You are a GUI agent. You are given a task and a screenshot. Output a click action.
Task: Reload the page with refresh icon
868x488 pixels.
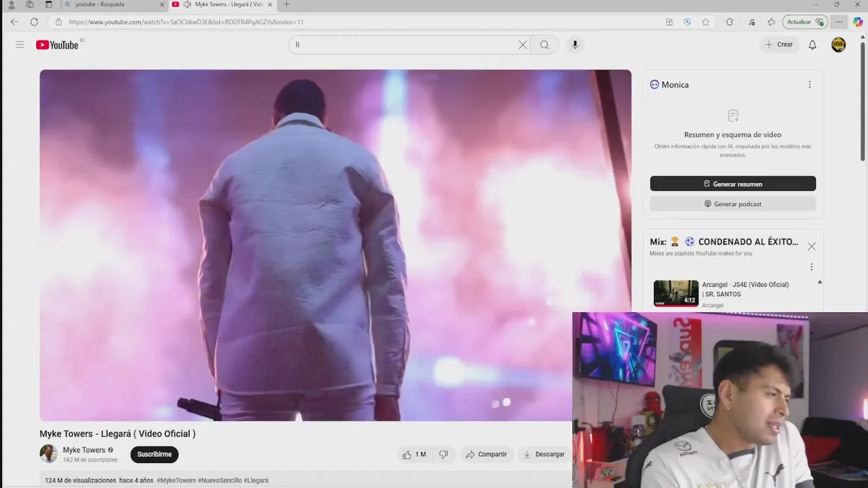(x=34, y=22)
